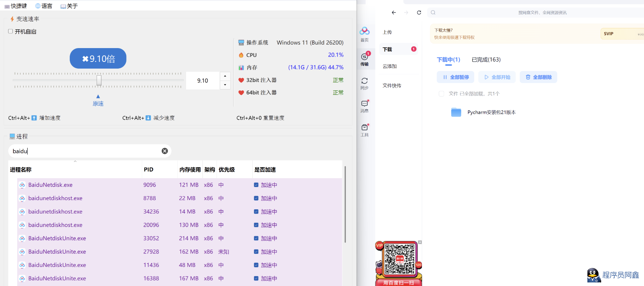Click the 全部删除 delete all button
The image size is (644, 286).
(x=538, y=77)
